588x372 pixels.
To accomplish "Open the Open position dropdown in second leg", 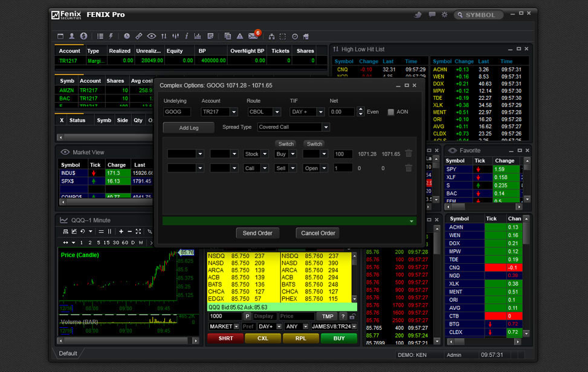I will coord(315,168).
